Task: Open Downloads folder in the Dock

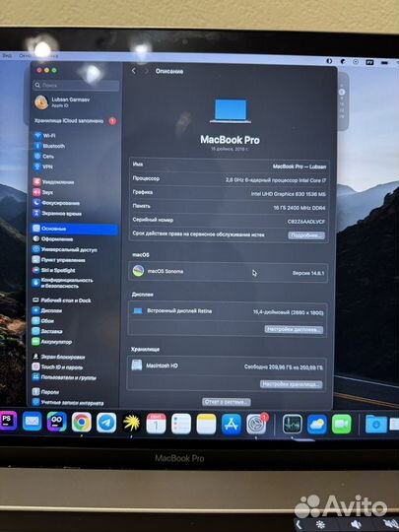Action: point(376,424)
